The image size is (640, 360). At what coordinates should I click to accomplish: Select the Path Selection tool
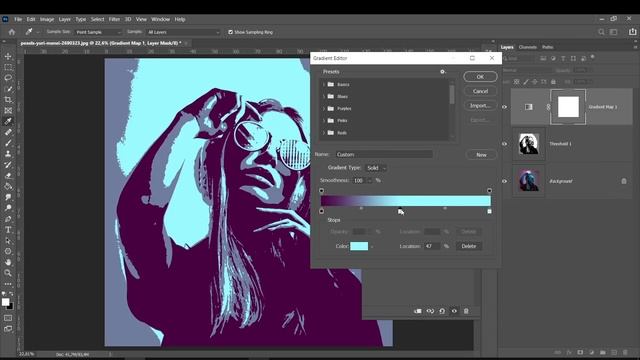[x=8, y=241]
